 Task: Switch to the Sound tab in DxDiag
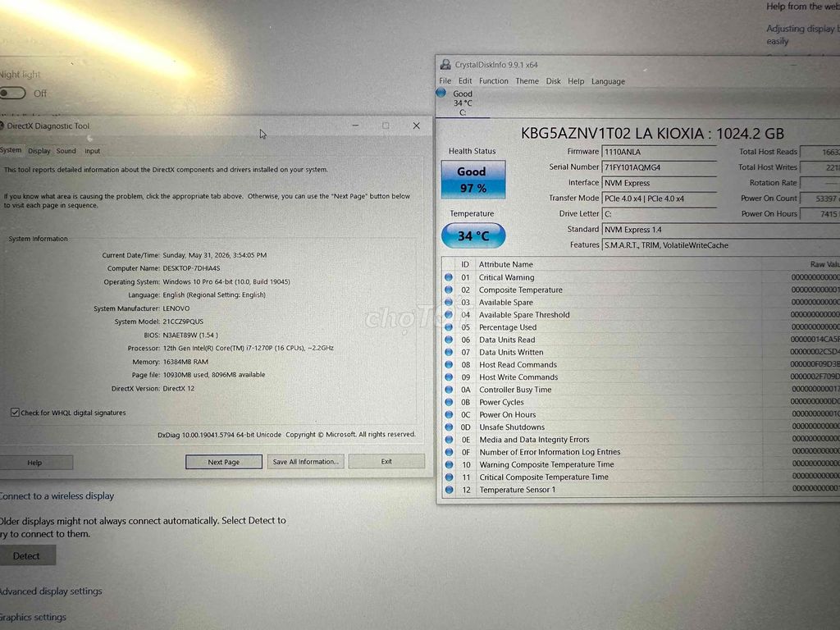coord(66,151)
